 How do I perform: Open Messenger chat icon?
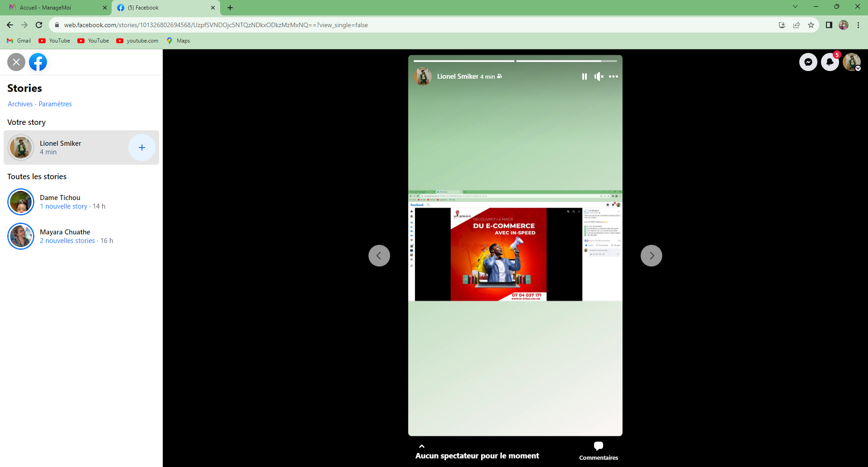point(808,62)
